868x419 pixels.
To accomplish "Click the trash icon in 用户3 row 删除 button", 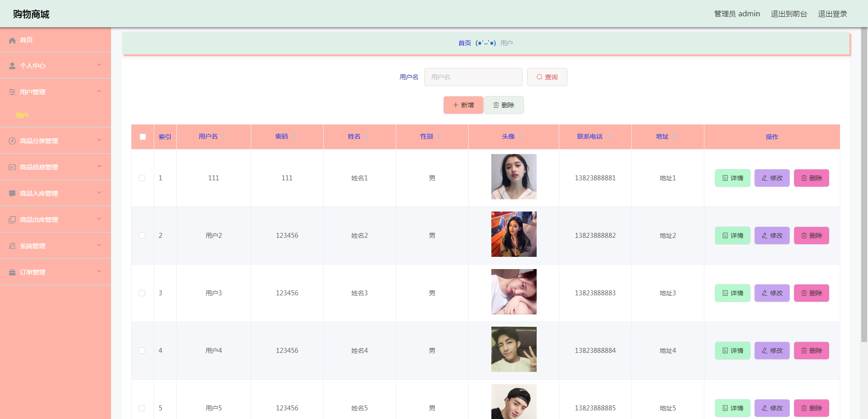I will pos(804,294).
